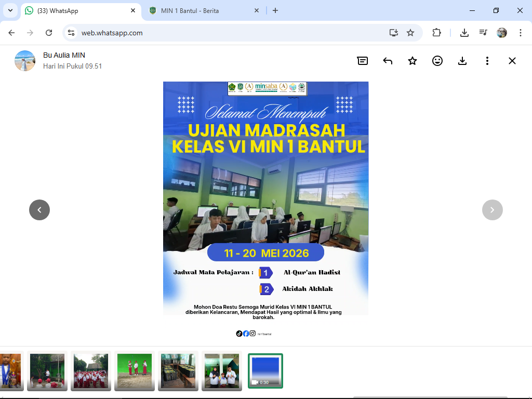Open the go-to-message icon in viewer toolbar
The image size is (532, 399).
(x=362, y=61)
